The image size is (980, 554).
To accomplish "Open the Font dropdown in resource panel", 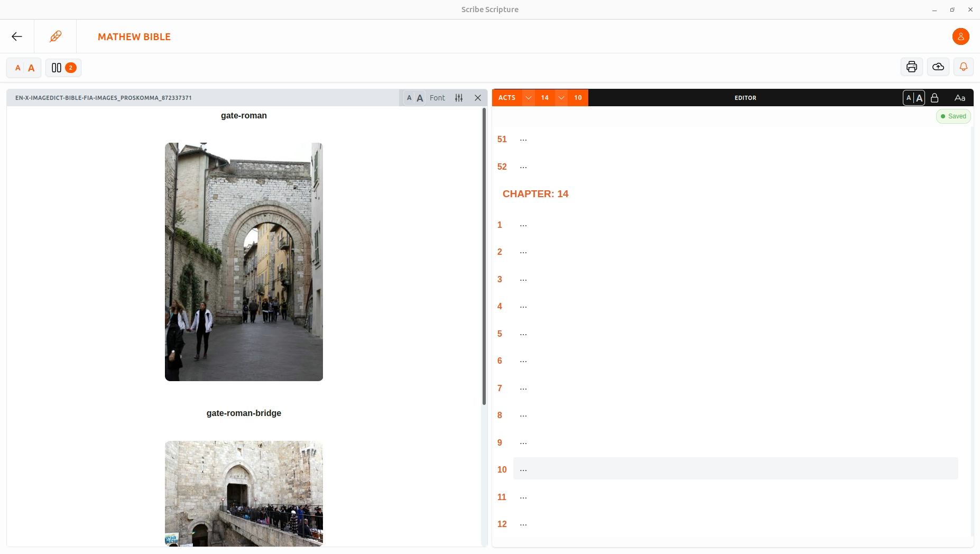I will tap(437, 98).
